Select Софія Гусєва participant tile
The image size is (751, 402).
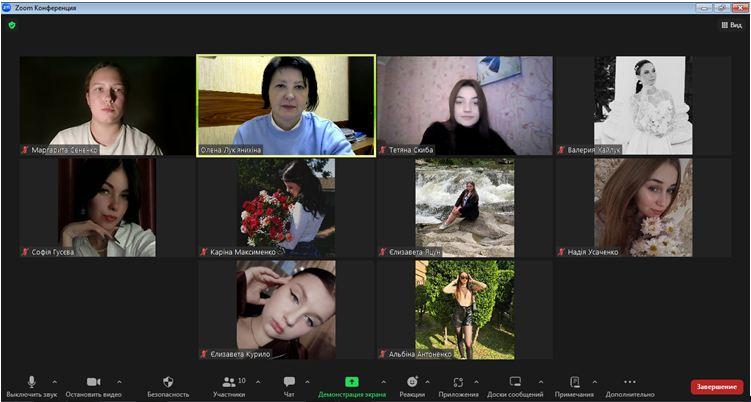pyautogui.click(x=107, y=207)
